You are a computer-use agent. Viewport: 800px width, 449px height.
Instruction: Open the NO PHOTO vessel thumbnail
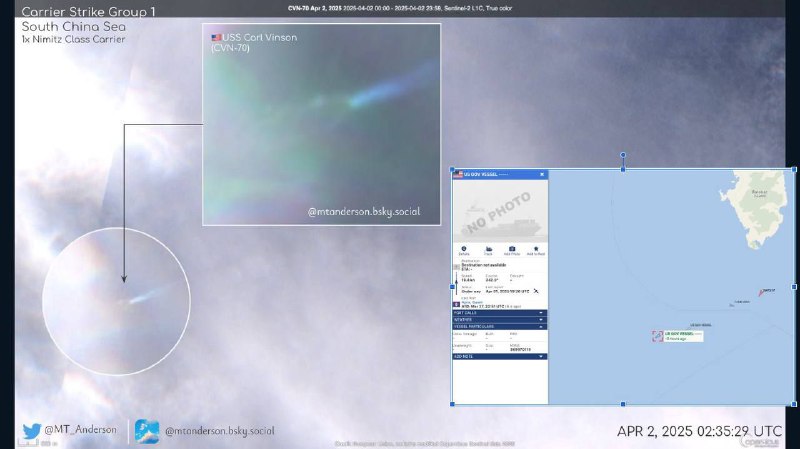(x=500, y=210)
